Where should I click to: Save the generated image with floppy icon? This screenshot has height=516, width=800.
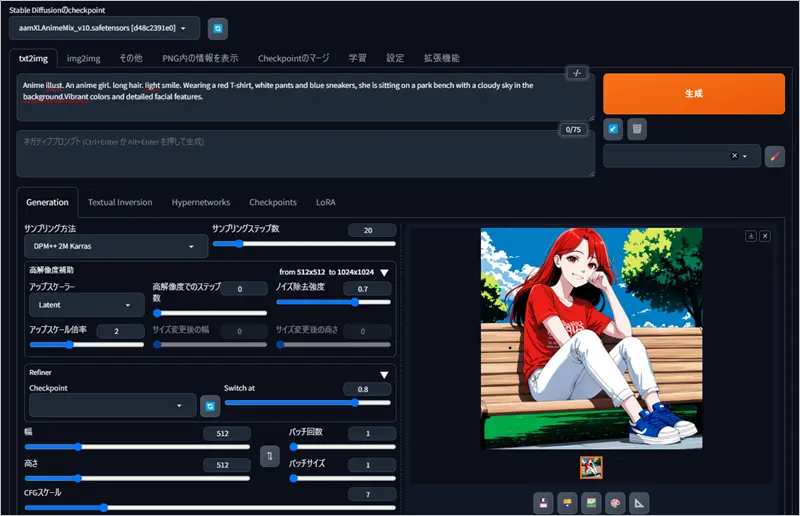click(543, 501)
